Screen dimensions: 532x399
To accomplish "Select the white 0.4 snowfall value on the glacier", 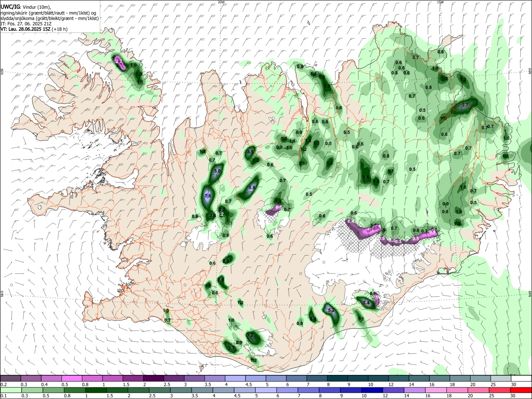I will [351, 222].
